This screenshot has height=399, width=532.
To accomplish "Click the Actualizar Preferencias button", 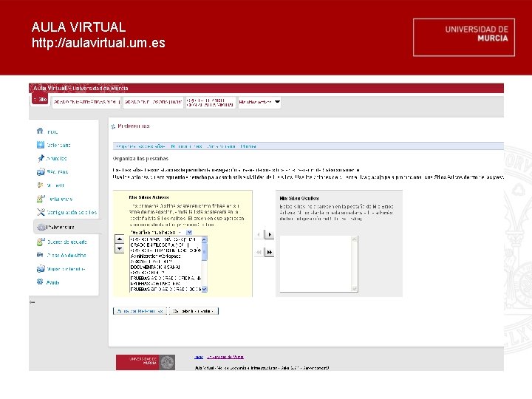I will point(140,311).
